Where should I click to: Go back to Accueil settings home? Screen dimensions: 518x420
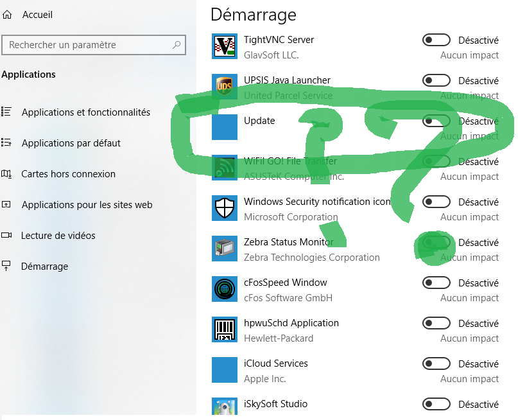click(x=37, y=15)
